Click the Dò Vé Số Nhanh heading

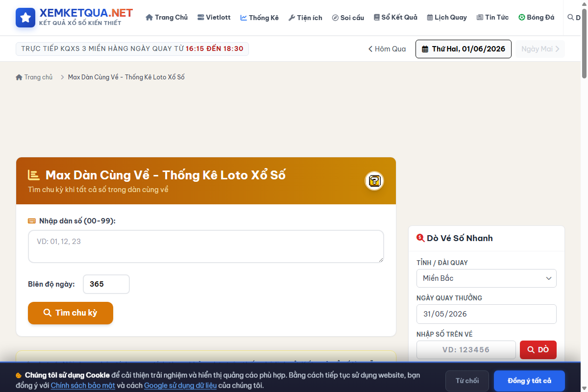tap(460, 238)
